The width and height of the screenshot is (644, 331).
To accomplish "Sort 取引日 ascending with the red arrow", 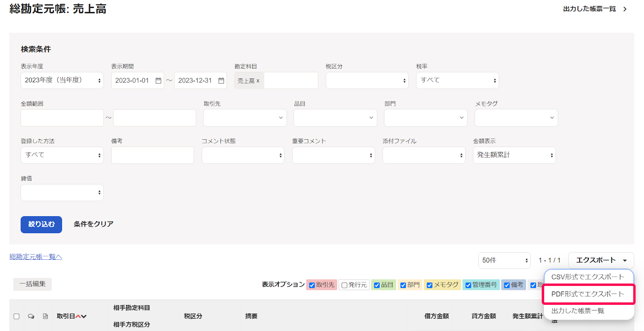I will coord(78,317).
